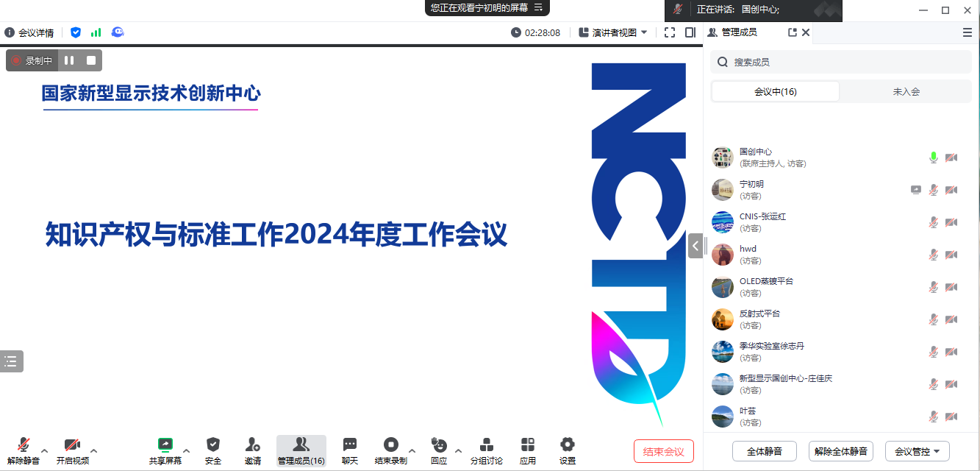Image resolution: width=980 pixels, height=471 pixels.
Task: Expand the arrow next to 回应
Action: tap(459, 450)
